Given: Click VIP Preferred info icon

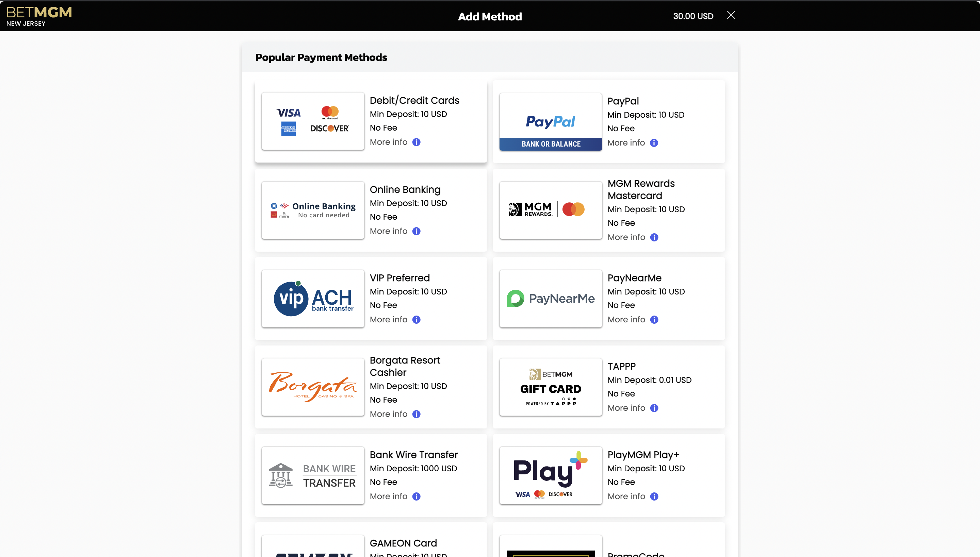Looking at the screenshot, I should click(416, 320).
